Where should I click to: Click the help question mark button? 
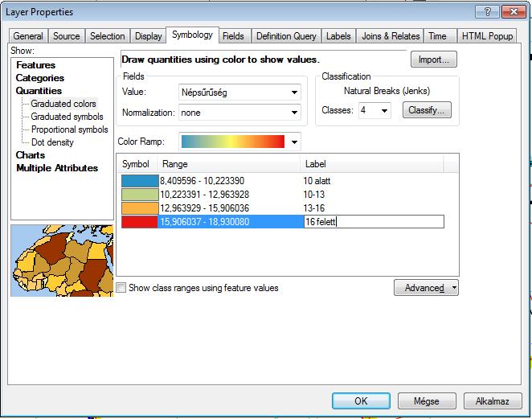click(x=487, y=12)
